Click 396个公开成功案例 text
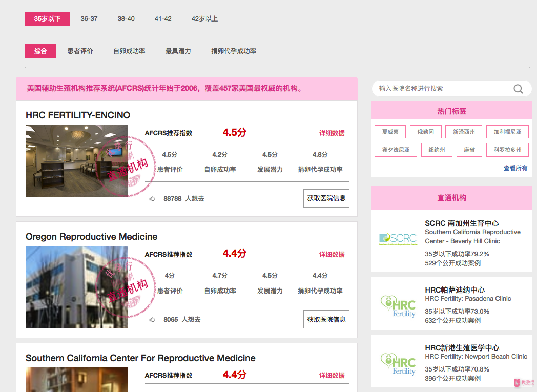537x392 pixels. [x=453, y=379]
